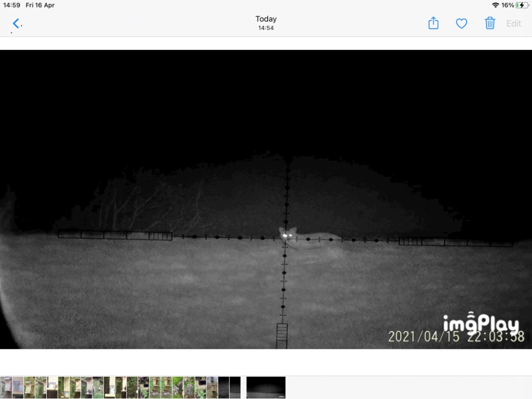Open the share sheet icon

(x=433, y=23)
